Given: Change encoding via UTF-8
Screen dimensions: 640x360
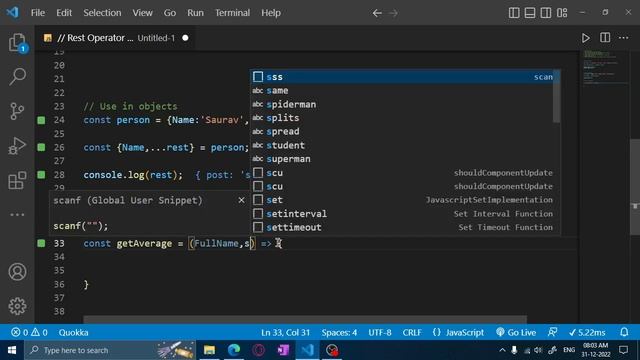Looking at the screenshot, I should [x=380, y=332].
